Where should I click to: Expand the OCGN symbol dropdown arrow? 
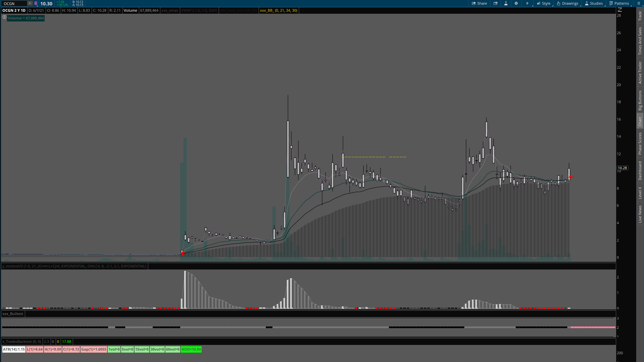[x=30, y=3]
